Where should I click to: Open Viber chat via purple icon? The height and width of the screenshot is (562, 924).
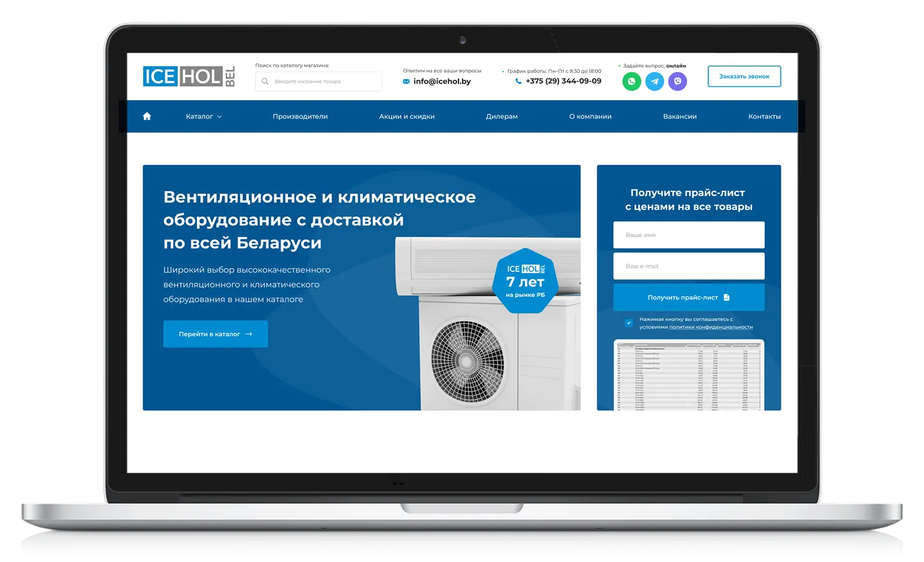(x=678, y=82)
